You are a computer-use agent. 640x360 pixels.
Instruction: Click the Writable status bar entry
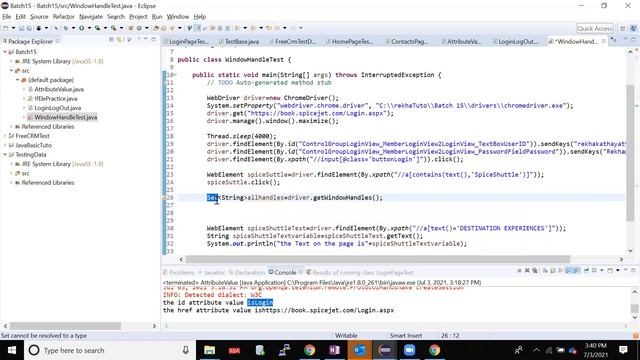pyautogui.click(x=346, y=336)
